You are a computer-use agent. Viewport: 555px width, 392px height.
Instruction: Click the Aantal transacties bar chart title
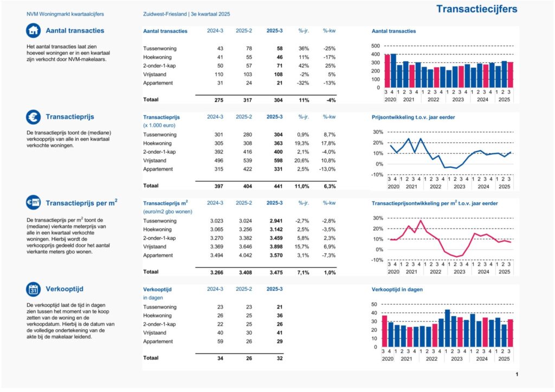pos(394,31)
